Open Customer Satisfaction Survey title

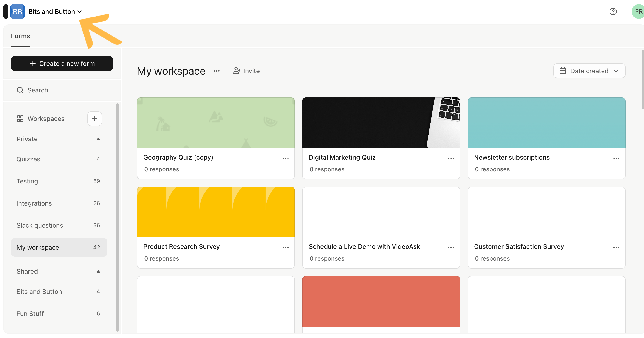pos(519,247)
